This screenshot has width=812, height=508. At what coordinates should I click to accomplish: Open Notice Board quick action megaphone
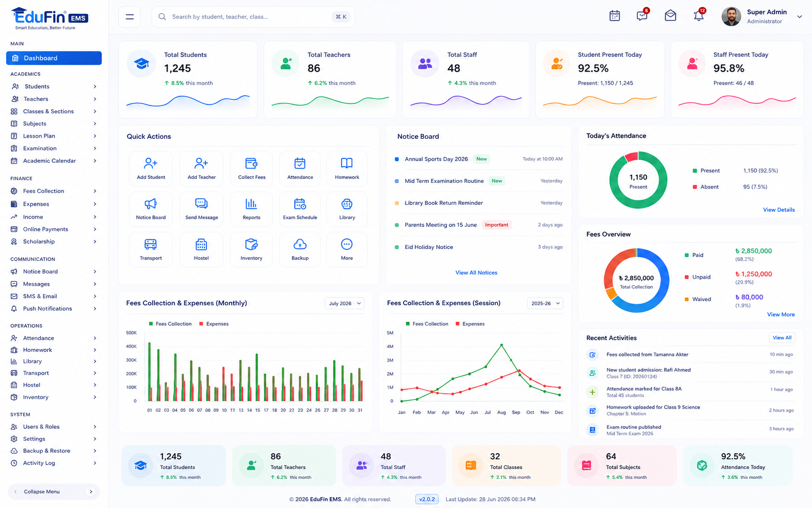tap(151, 209)
